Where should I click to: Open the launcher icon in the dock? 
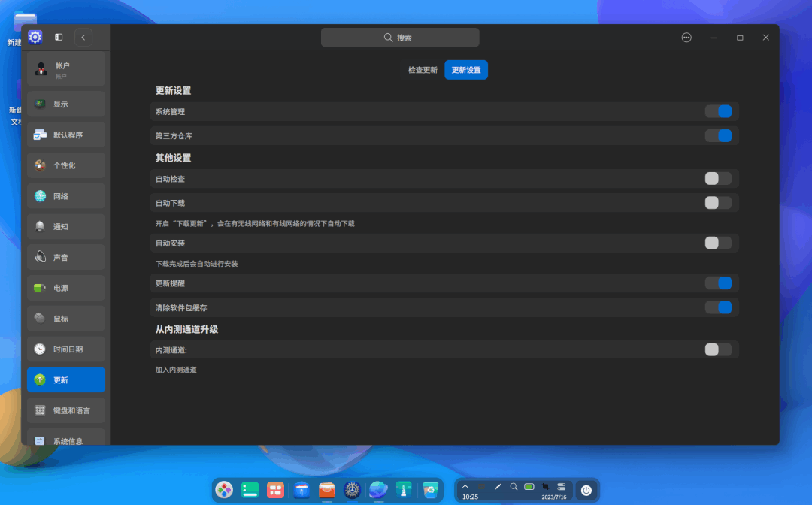[x=224, y=489]
